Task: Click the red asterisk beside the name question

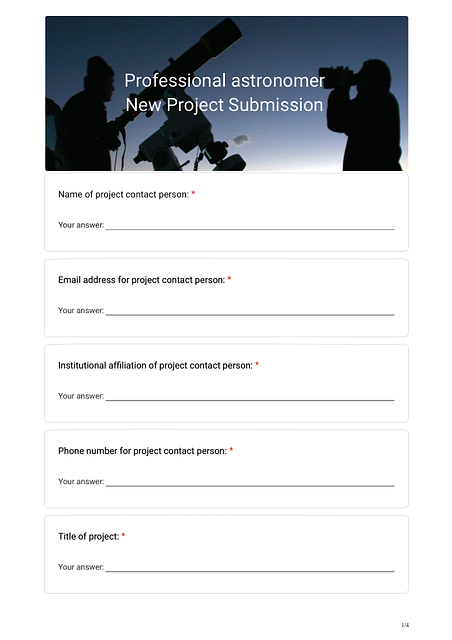Action: click(x=193, y=193)
